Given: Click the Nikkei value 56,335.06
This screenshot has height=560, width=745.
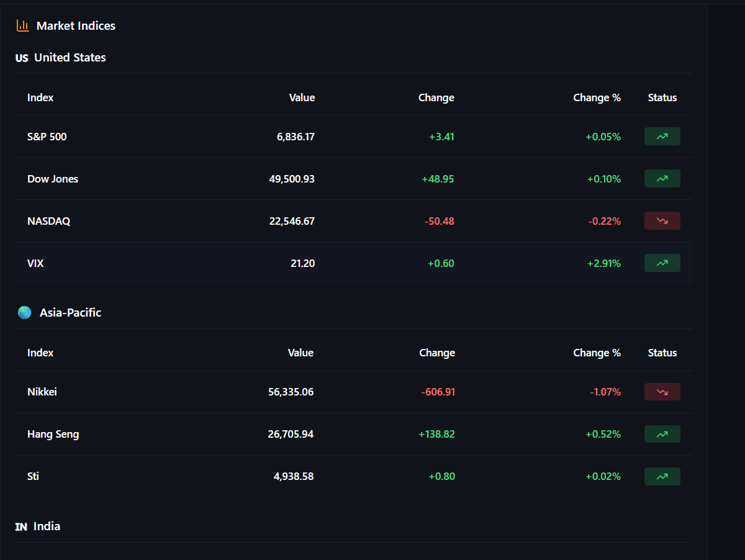Looking at the screenshot, I should pos(291,392).
